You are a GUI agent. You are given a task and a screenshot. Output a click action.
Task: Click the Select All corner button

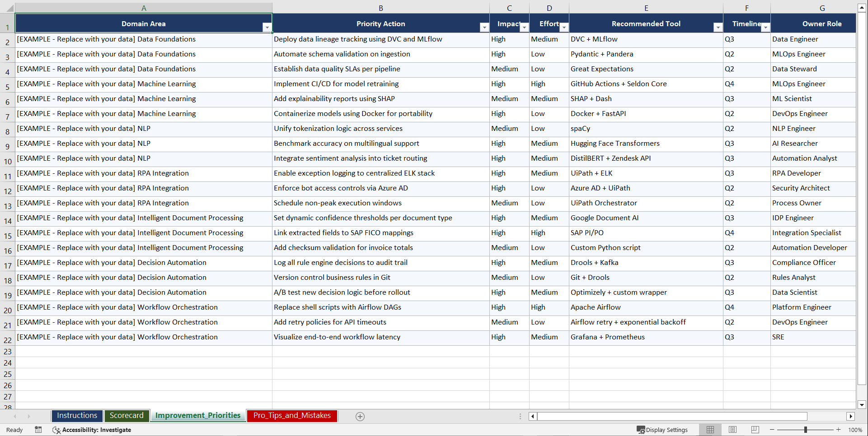tap(8, 8)
